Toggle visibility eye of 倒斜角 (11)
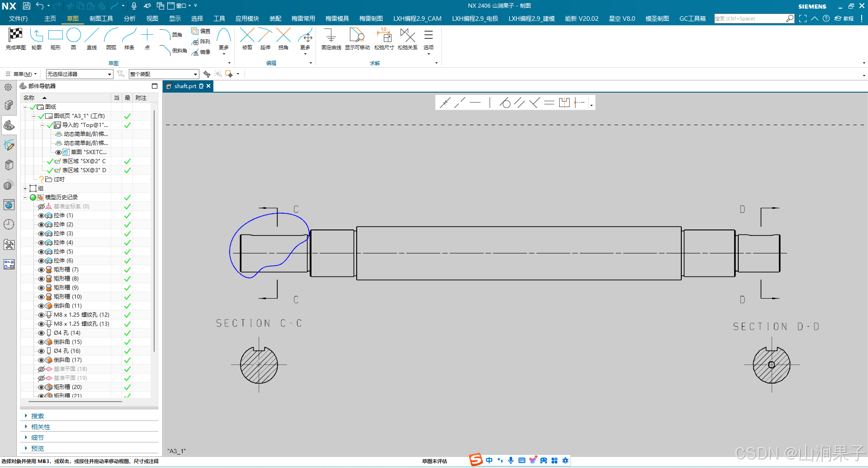Image resolution: width=868 pixels, height=468 pixels. pyautogui.click(x=41, y=306)
